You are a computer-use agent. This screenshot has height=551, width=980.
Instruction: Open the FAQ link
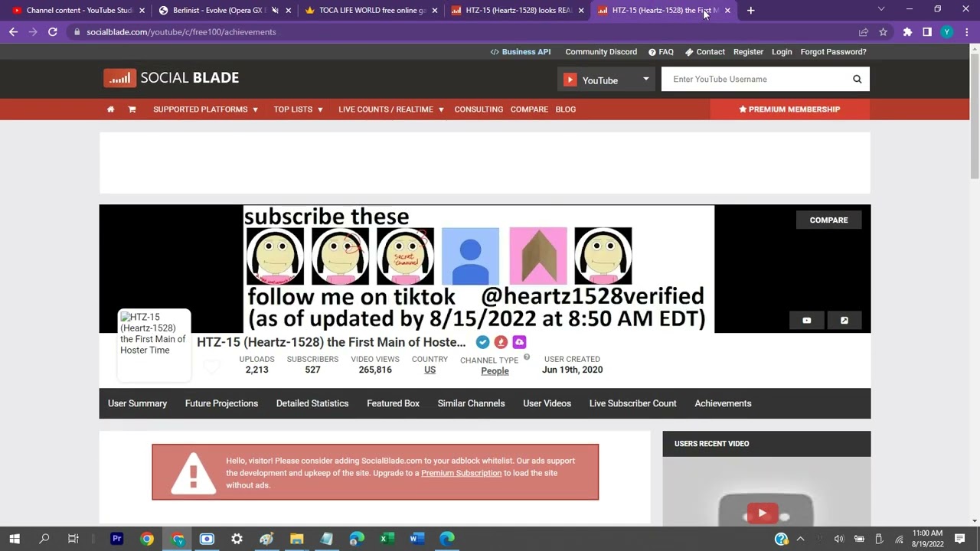661,52
